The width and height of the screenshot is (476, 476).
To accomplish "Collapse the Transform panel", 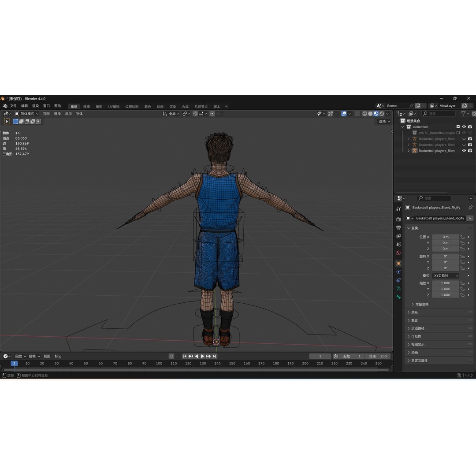I will tap(409, 228).
